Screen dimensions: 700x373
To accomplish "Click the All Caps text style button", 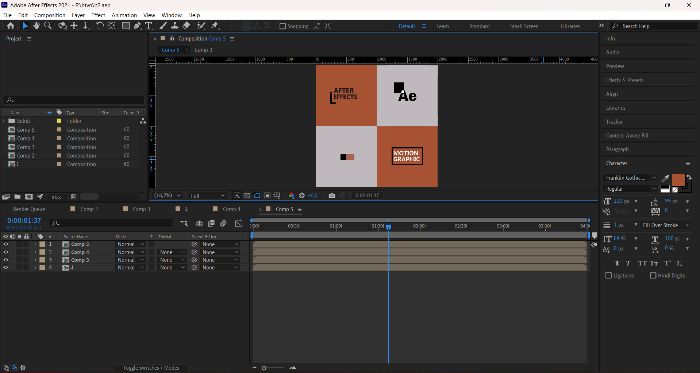I will [642, 263].
